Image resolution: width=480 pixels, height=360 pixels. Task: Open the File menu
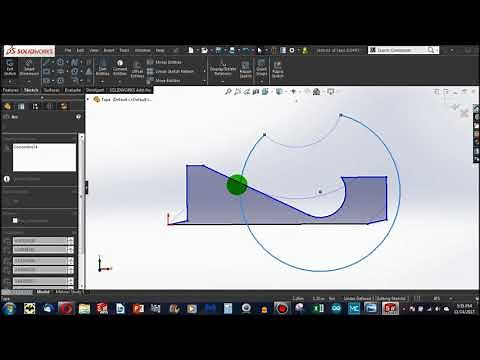coord(68,50)
